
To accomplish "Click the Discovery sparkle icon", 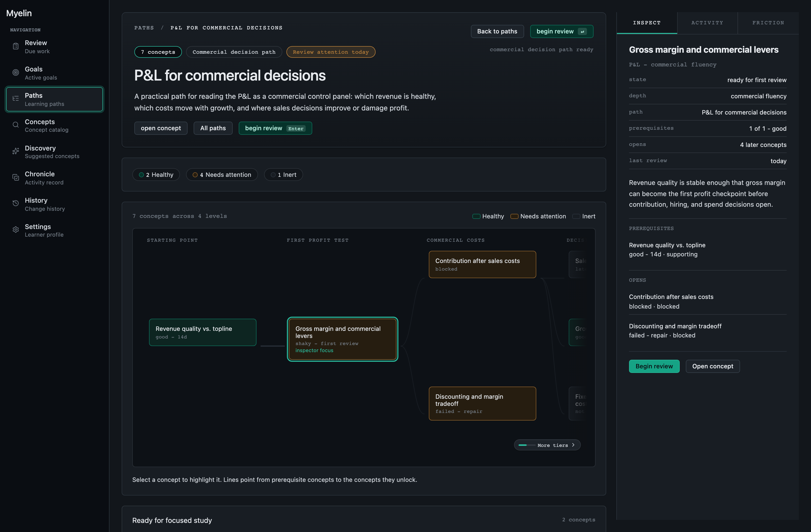I will (x=16, y=151).
